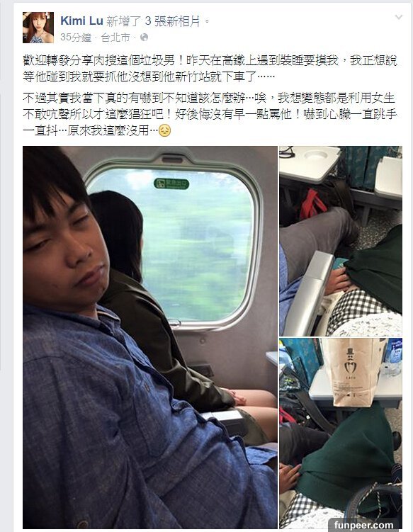413x532 pixels.
Task: Open Kimi Lu's profile picture
Action: pos(38,28)
